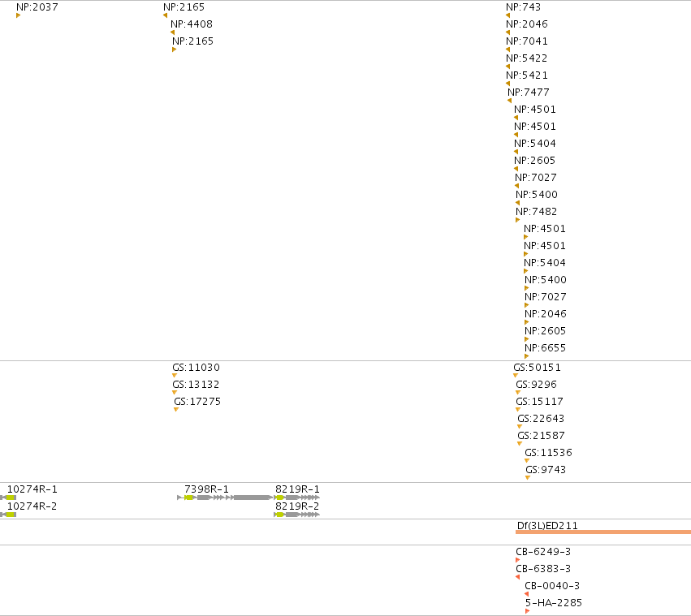This screenshot has height=616, width=691.
Task: Click the 10274R-1 gene model glyph
Action: 8,498
